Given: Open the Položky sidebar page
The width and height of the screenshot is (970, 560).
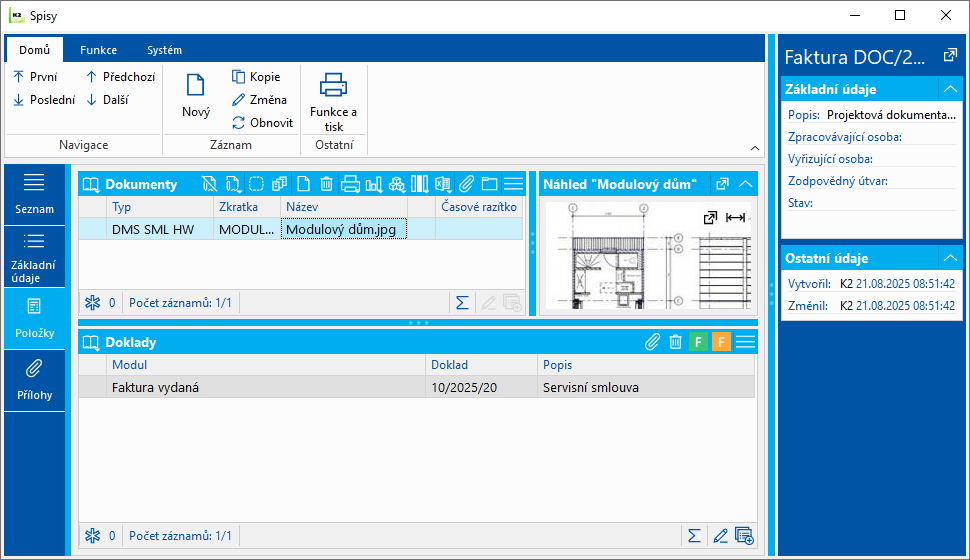Looking at the screenshot, I should [x=35, y=319].
